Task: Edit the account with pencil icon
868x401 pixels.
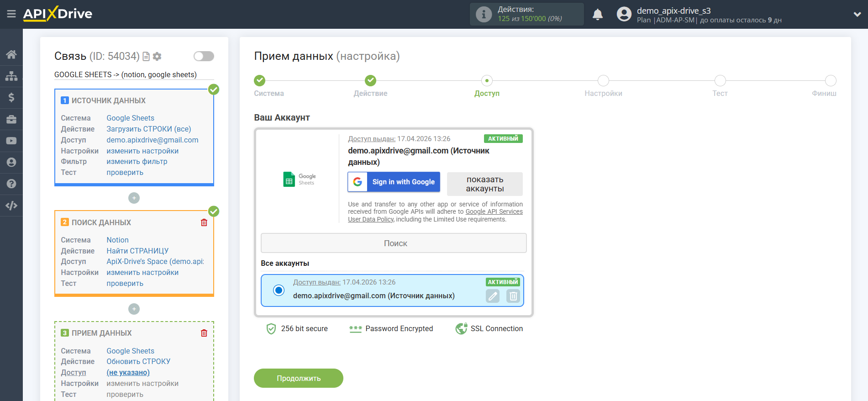Action: (x=493, y=296)
